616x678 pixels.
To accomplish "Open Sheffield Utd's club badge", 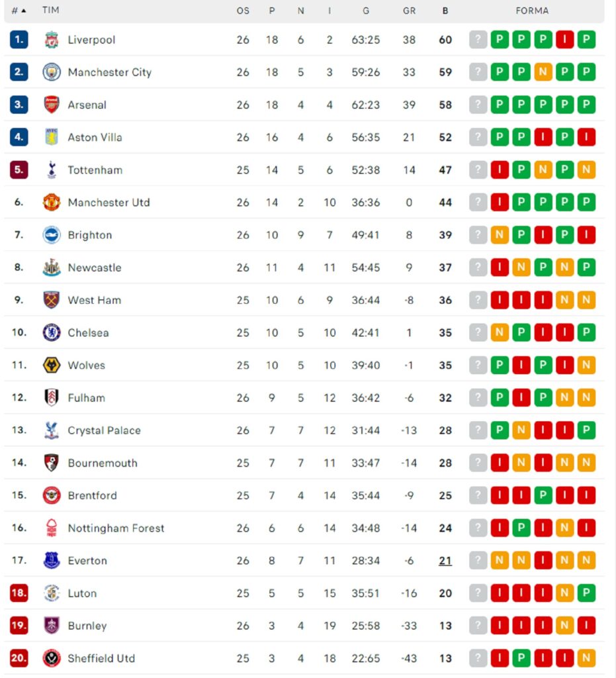I will [x=50, y=658].
